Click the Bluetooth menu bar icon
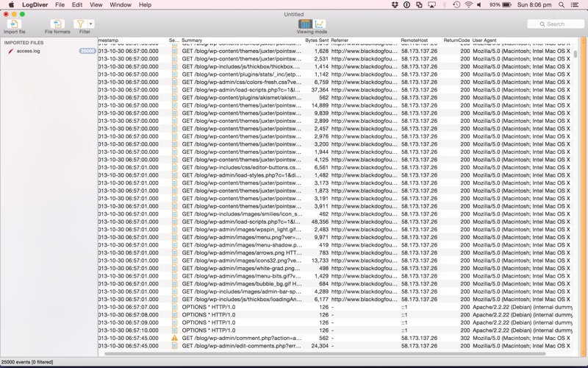 pyautogui.click(x=445, y=5)
